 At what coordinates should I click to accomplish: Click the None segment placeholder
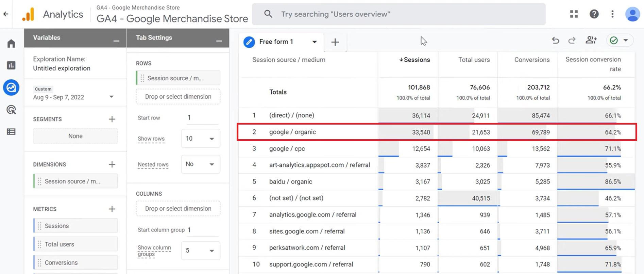coord(75,136)
